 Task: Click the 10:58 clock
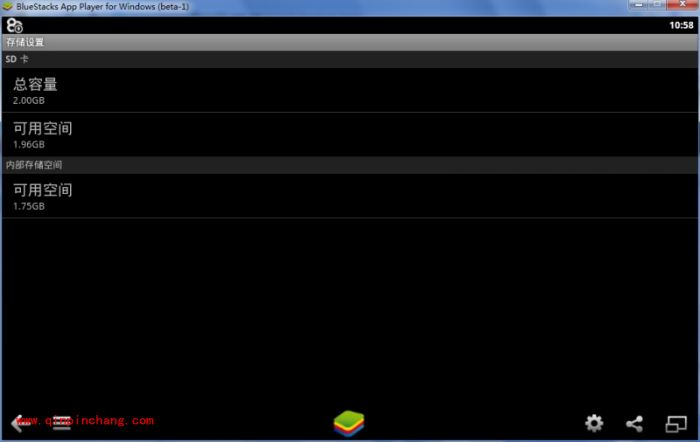(681, 25)
